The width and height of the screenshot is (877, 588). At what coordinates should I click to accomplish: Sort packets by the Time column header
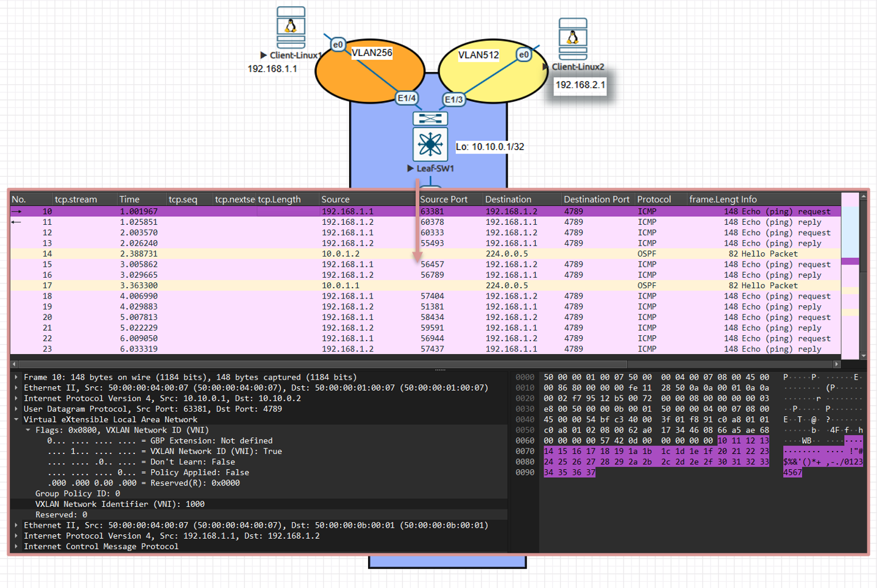tap(129, 199)
